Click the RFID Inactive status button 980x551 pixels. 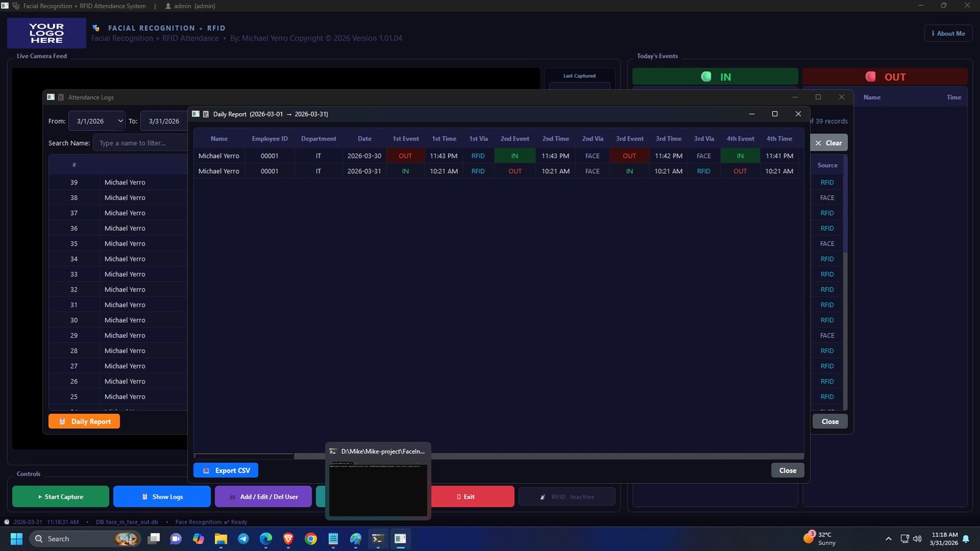567,497
